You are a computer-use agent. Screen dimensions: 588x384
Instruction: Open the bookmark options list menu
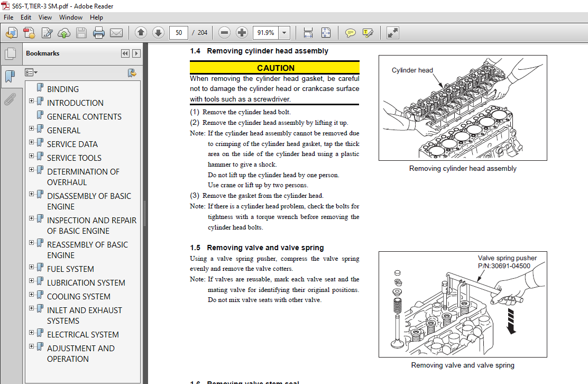click(31, 72)
